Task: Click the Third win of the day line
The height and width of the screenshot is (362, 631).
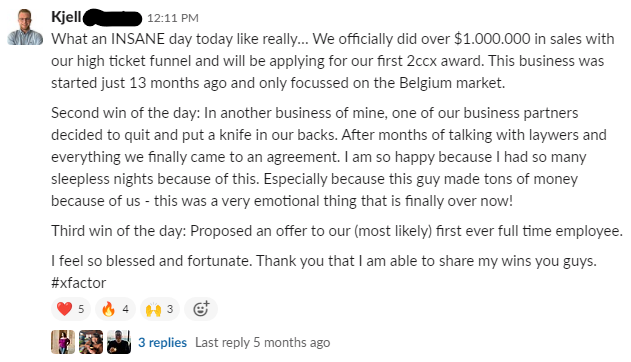Action: [337, 231]
